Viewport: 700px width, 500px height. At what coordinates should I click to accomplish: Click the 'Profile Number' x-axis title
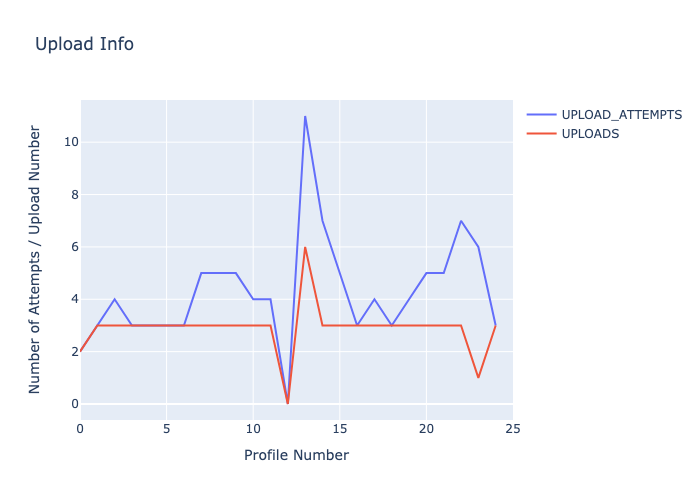click(296, 455)
